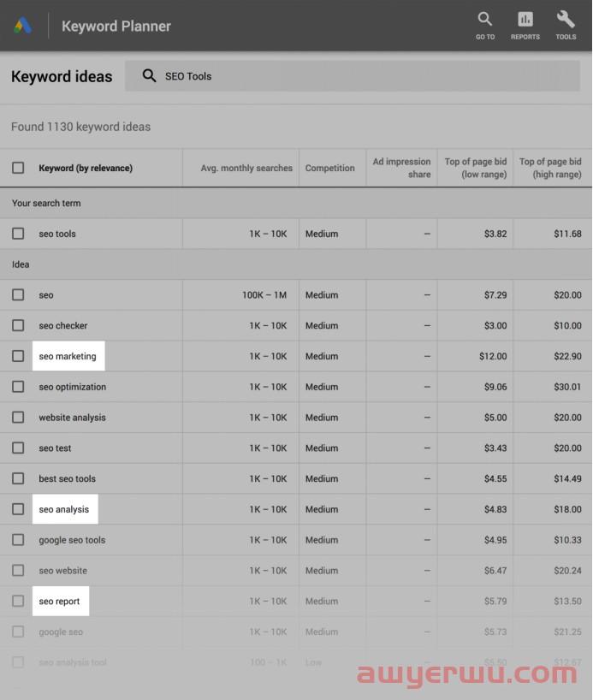Click the Google Ads logo icon
593x700 pixels.
pos(23,26)
